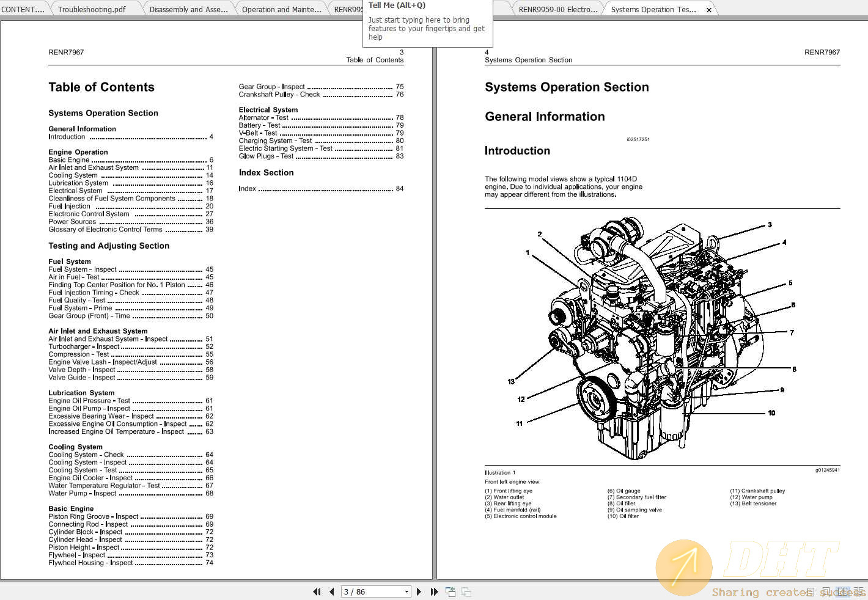This screenshot has width=868, height=600.
Task: Open the page number dropdown
Action: pos(406,591)
